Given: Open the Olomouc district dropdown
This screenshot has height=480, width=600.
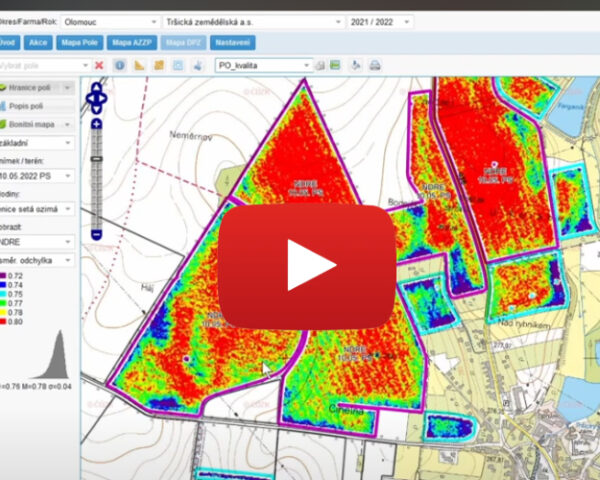Looking at the screenshot, I should click(110, 22).
